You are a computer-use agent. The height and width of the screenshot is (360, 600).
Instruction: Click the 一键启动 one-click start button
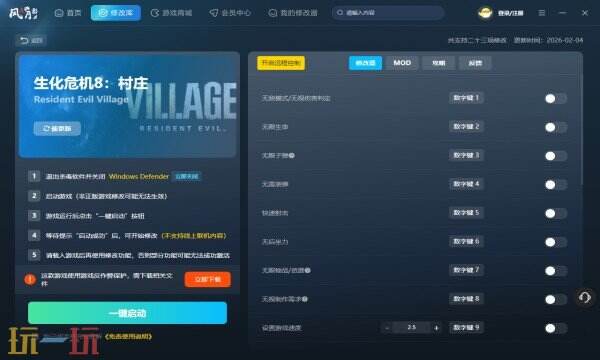(127, 313)
